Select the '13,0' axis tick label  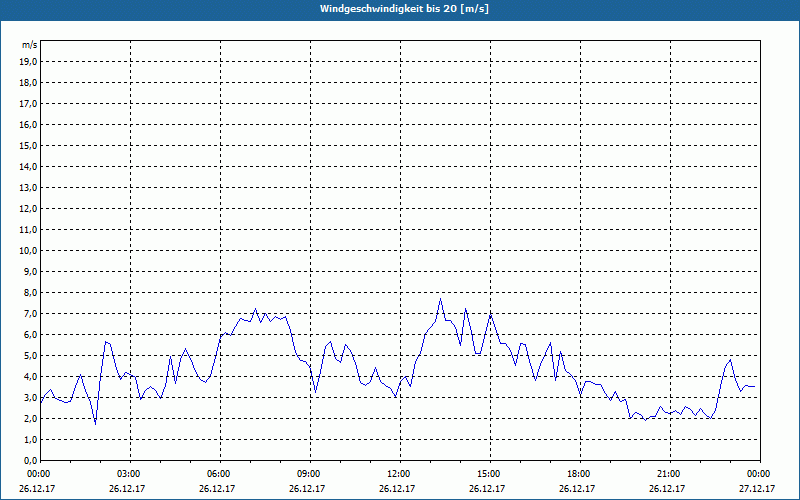point(28,187)
